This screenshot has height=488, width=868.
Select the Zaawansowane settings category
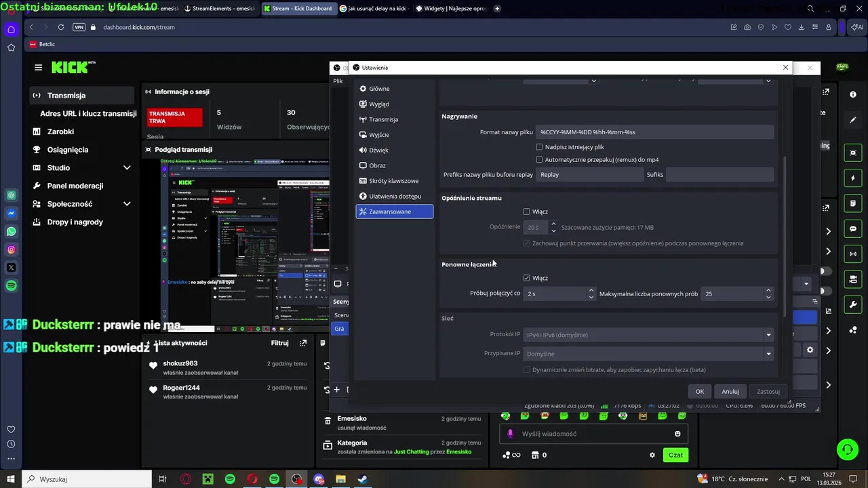click(394, 211)
